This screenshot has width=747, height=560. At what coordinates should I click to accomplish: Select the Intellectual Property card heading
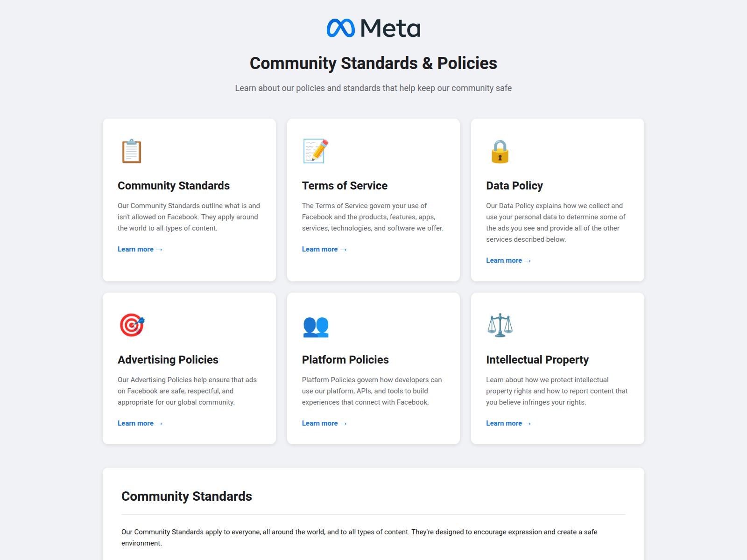pyautogui.click(x=537, y=360)
